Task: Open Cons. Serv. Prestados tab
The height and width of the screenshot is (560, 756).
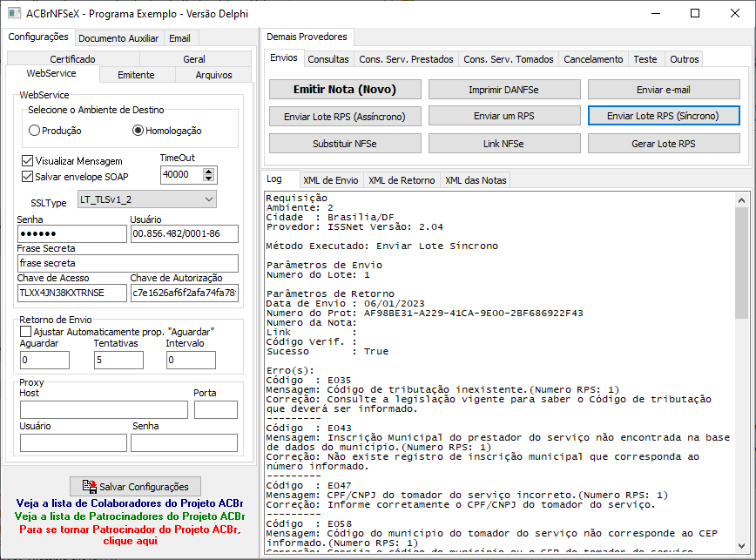Action: pos(407,59)
